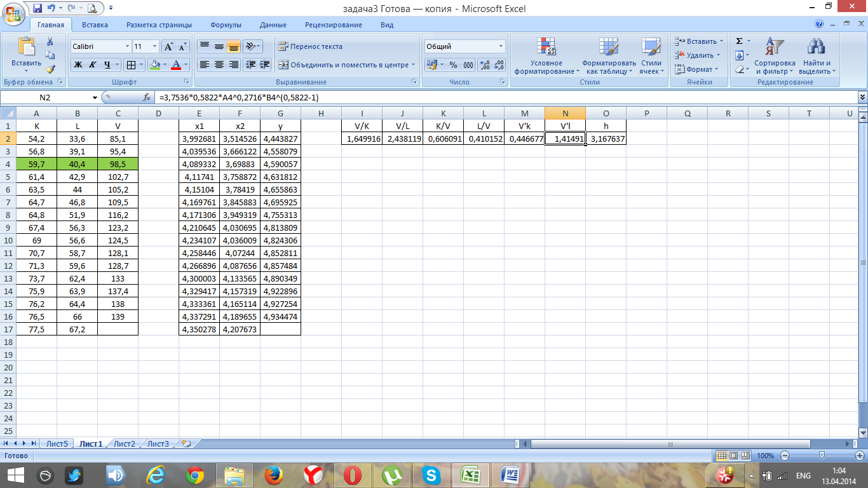Toggle italic (К) formatting
Image resolution: width=868 pixels, height=488 pixels.
tap(92, 65)
